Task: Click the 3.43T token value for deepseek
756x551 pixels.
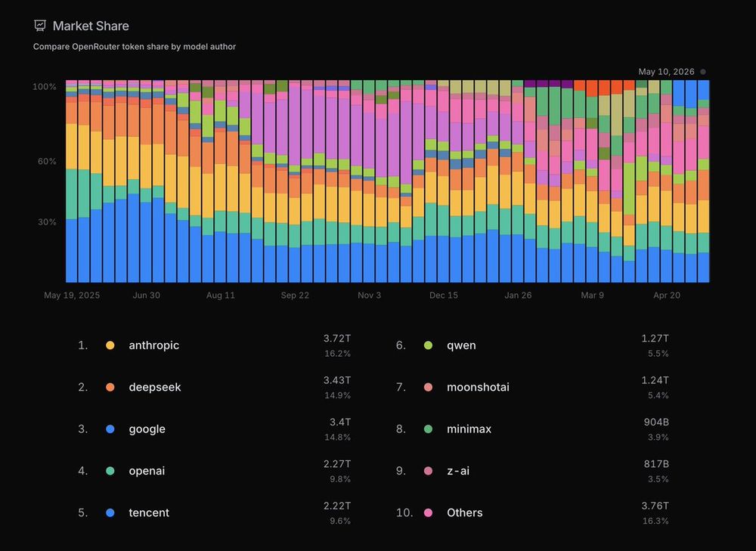Action: click(337, 380)
